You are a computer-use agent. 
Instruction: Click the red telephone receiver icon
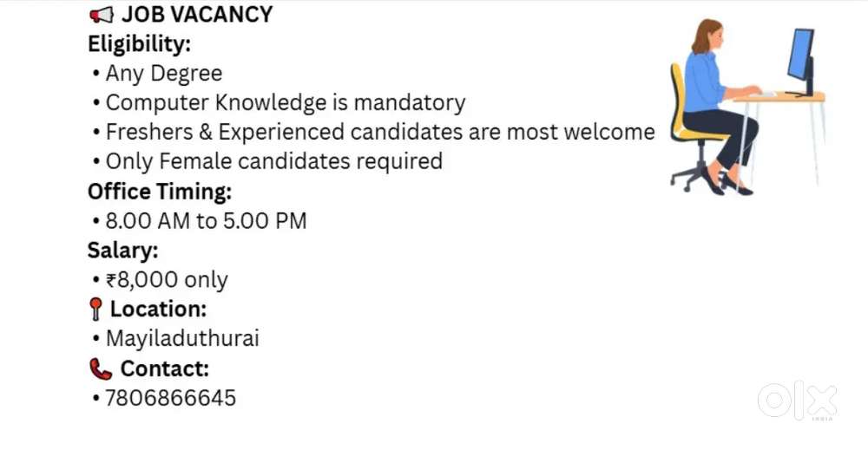[x=101, y=369]
